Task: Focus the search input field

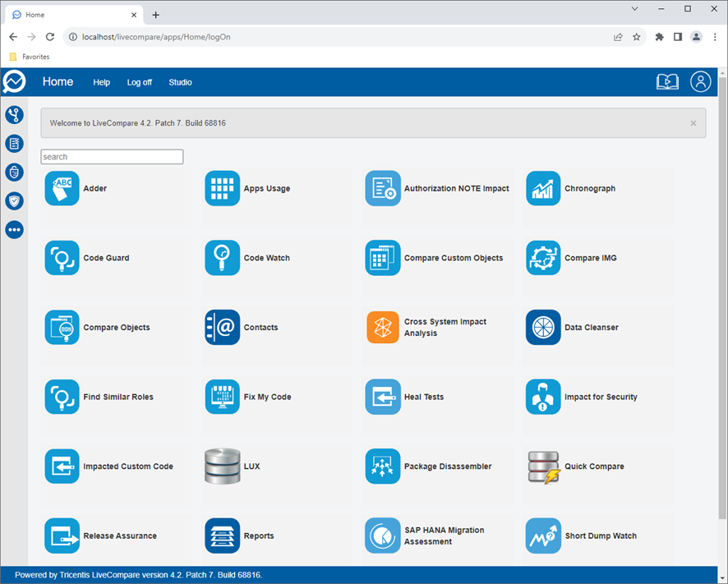Action: 112,156
